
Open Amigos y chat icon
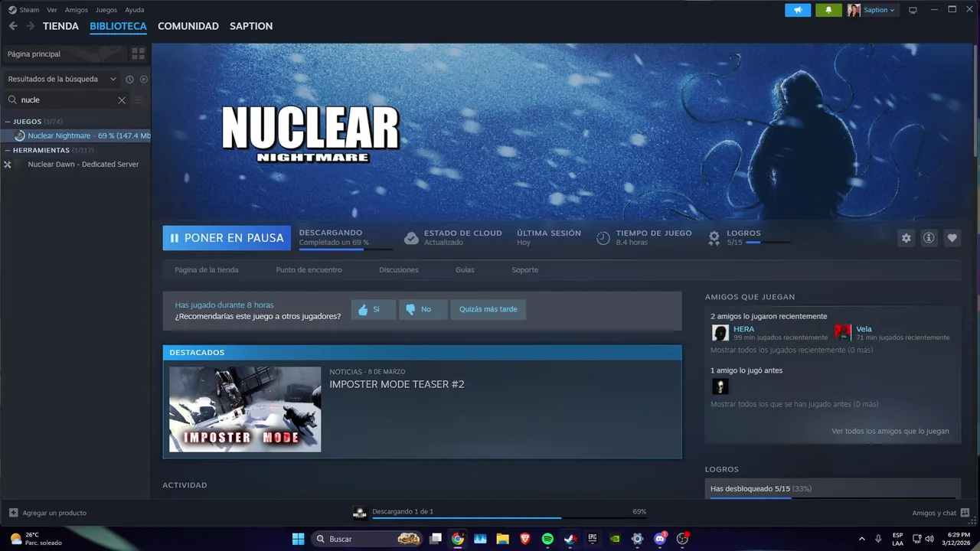tap(965, 513)
